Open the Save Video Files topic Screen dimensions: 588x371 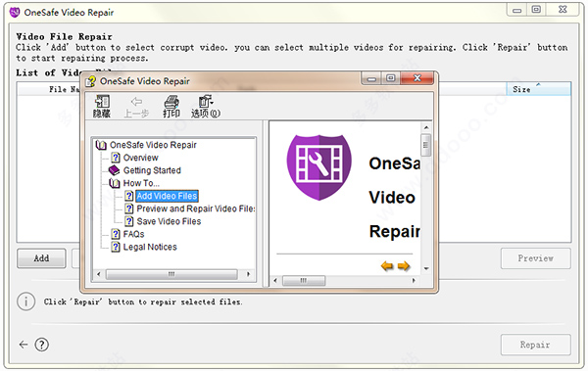pos(169,221)
